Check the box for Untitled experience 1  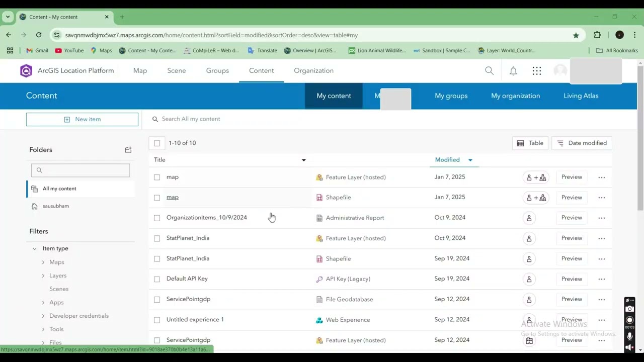click(157, 320)
